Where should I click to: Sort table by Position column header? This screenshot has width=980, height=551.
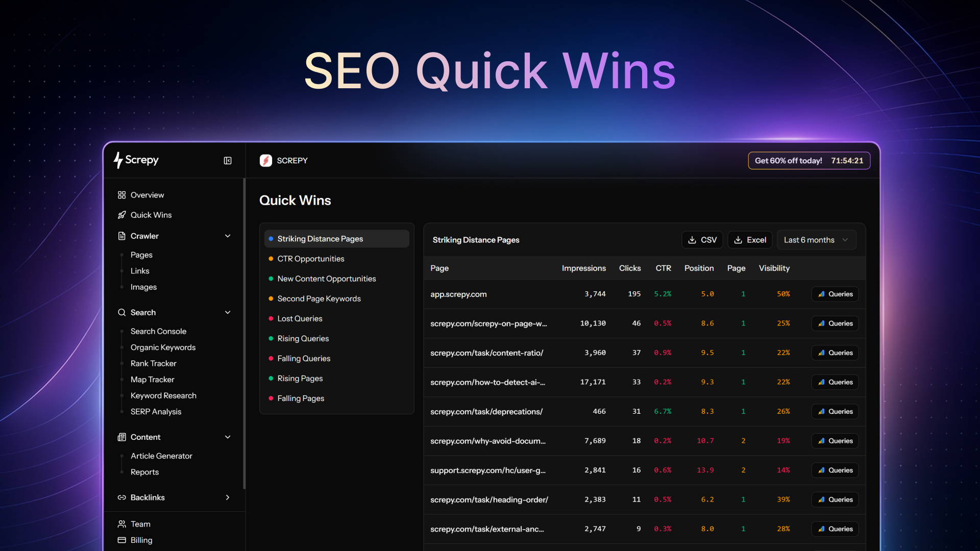click(699, 268)
